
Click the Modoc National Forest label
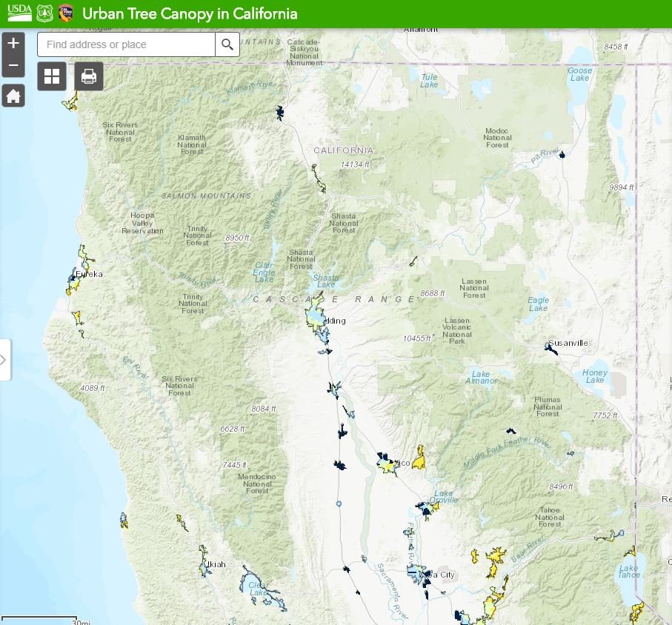coord(497,138)
